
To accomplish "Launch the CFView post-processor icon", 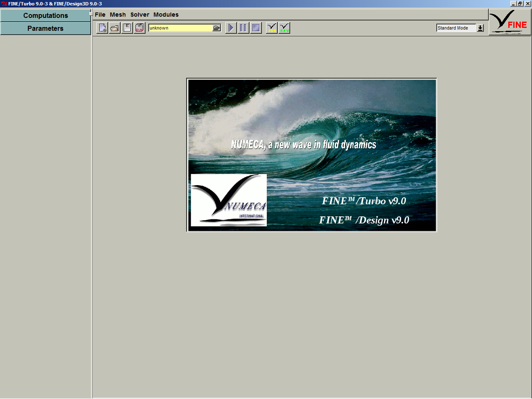I will coord(284,28).
